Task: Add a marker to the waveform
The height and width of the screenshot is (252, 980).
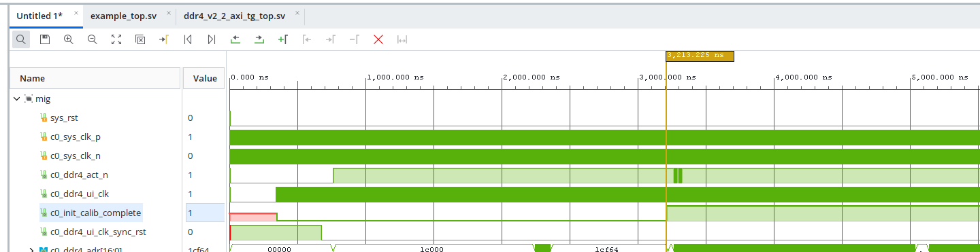Action: [282, 39]
